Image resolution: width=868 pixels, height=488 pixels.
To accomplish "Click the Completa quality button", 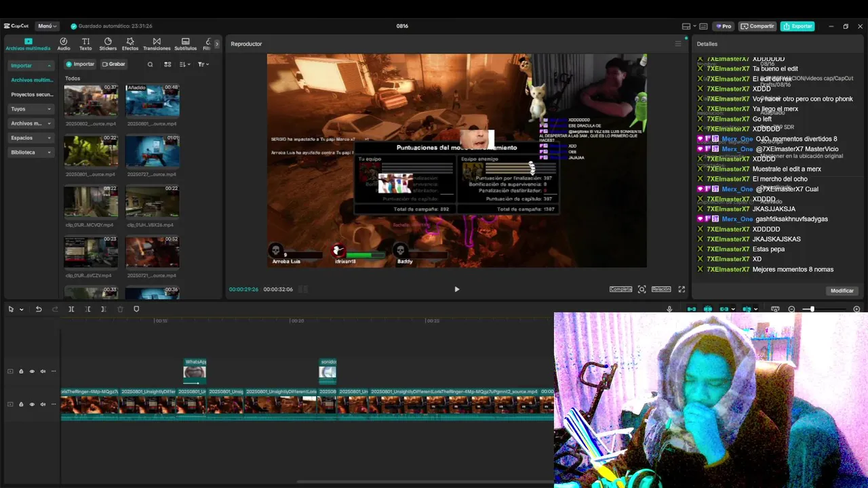I will pos(620,289).
